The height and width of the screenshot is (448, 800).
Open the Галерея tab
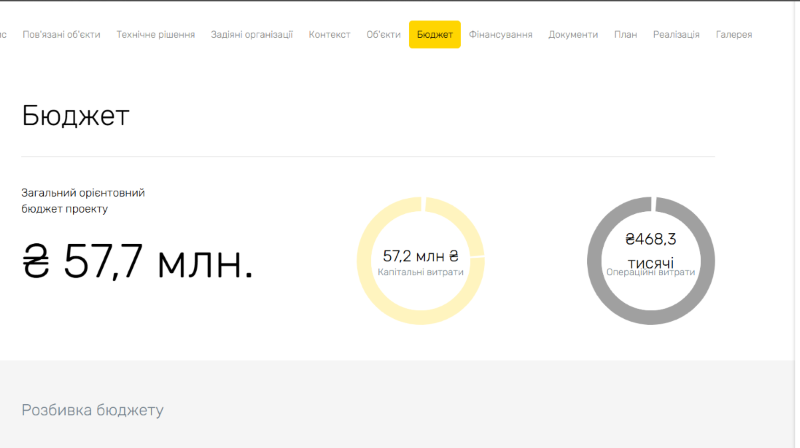coord(734,34)
